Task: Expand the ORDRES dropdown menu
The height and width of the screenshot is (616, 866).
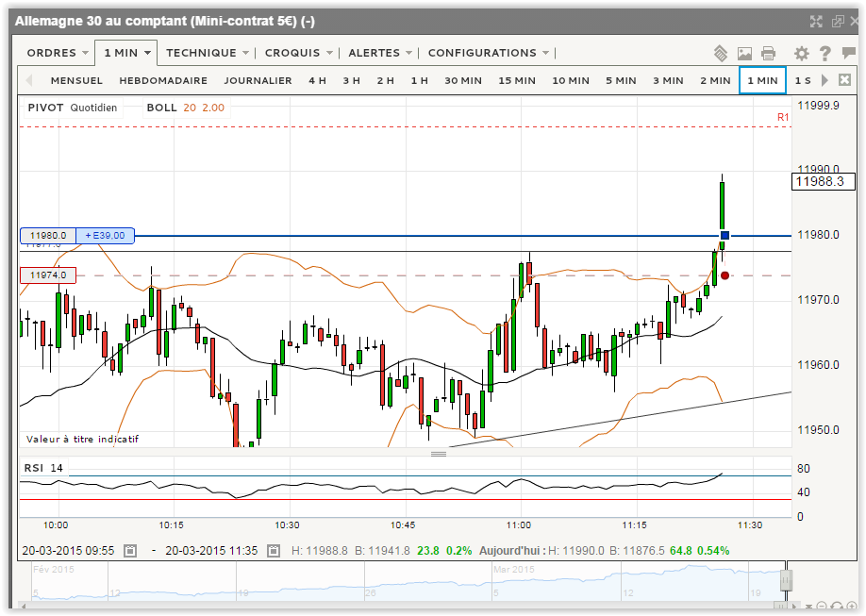Action: [x=58, y=53]
